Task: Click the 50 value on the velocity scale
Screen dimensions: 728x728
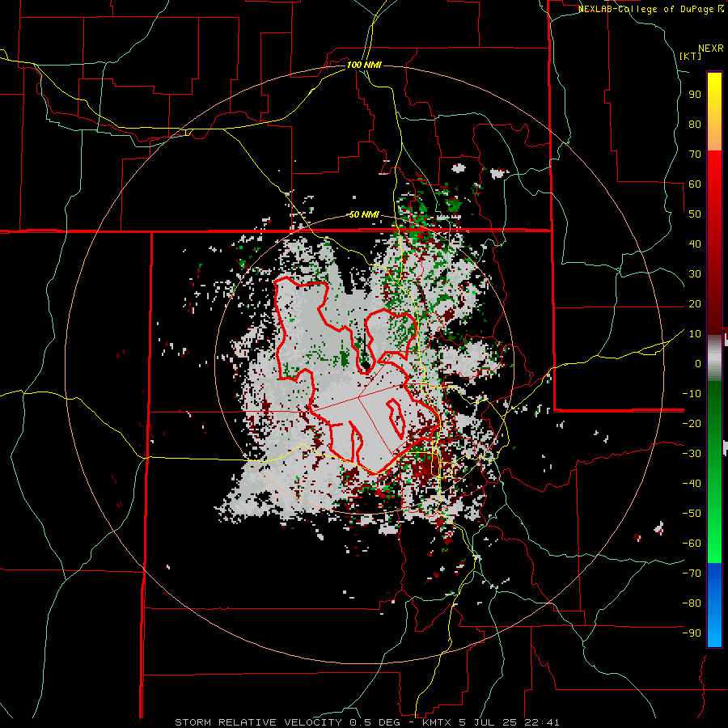Action: pyautogui.click(x=695, y=214)
